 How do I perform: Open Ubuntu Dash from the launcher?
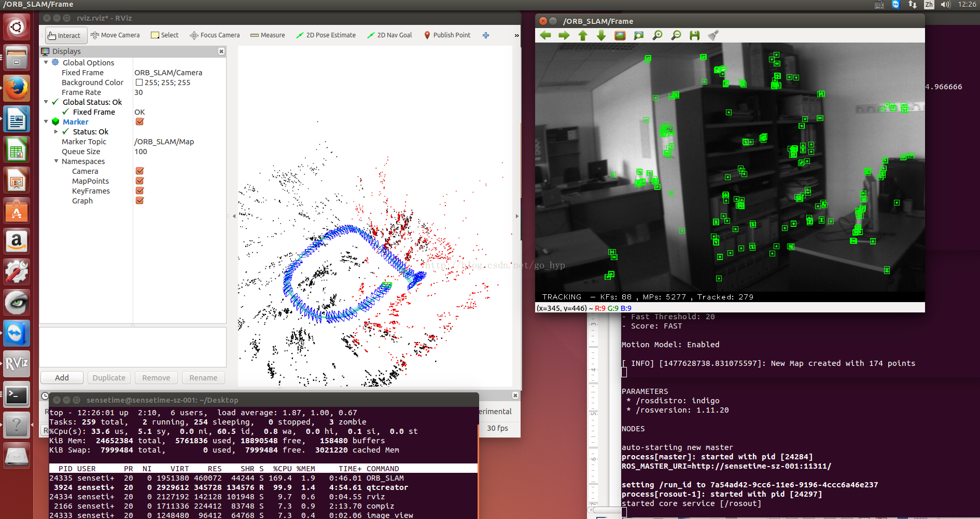click(x=17, y=26)
